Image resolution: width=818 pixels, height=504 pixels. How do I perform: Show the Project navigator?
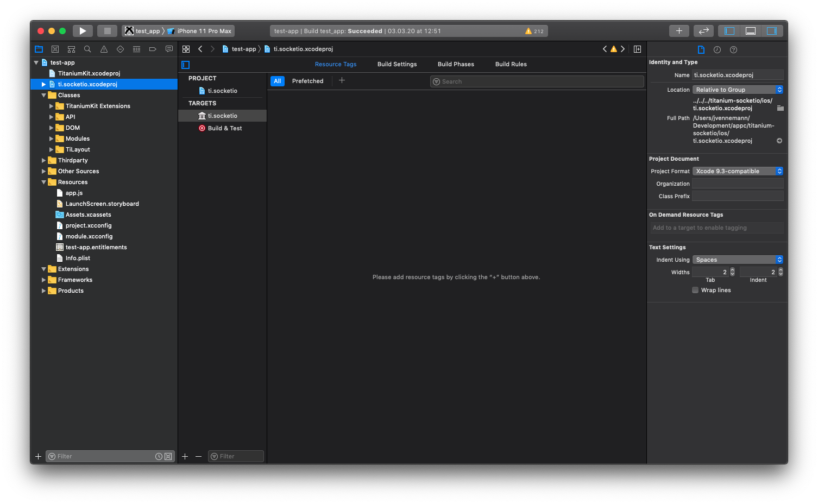[x=39, y=49]
